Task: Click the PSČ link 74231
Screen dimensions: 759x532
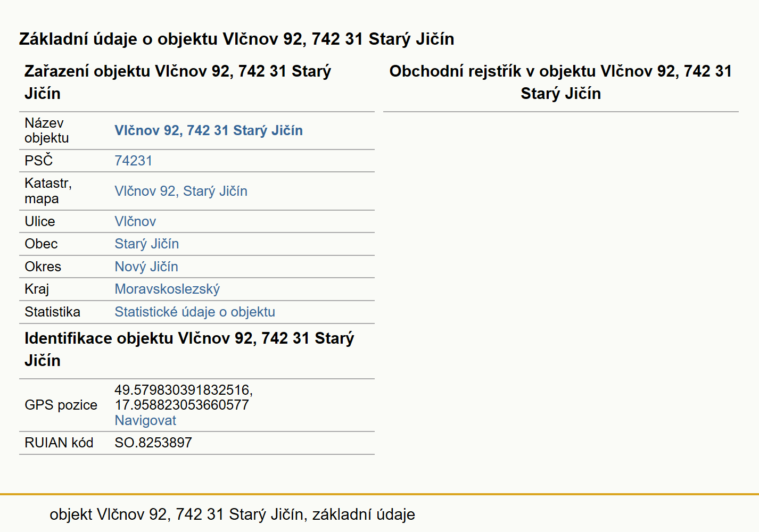Action: [x=133, y=161]
